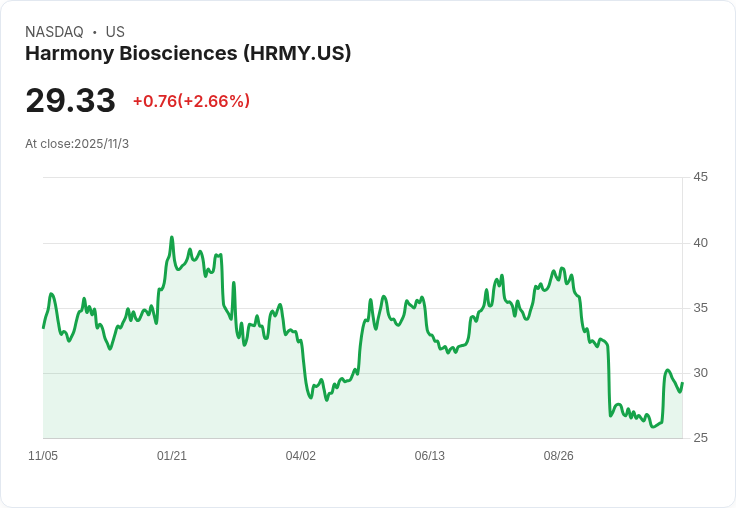
Task: Select the 35 y-axis price label
Action: pos(700,308)
